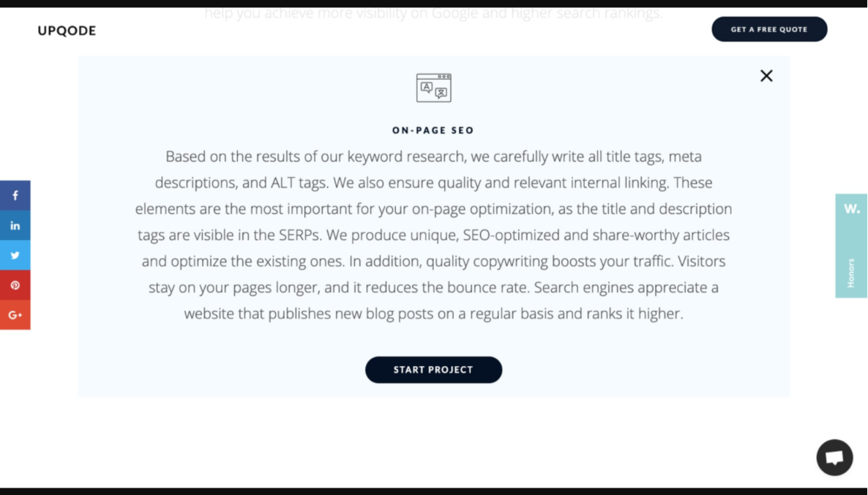Select the ON-PAGE SEO heading
The width and height of the screenshot is (868, 495).
[x=433, y=130]
